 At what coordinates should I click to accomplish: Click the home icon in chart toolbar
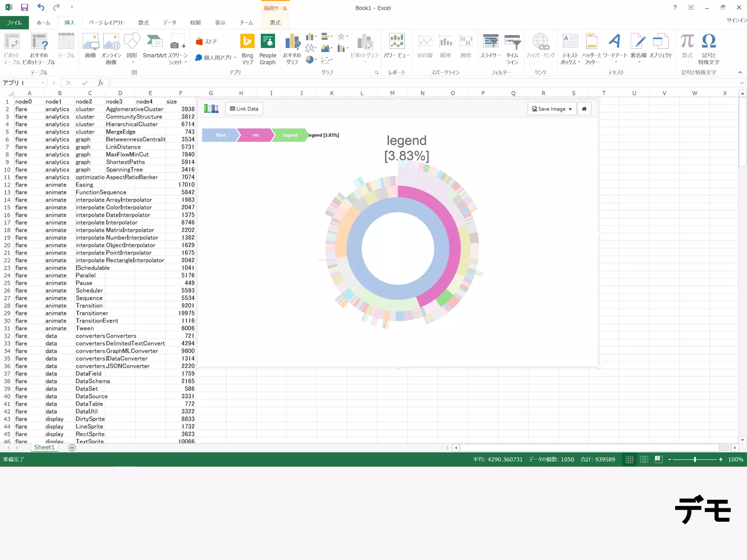[x=584, y=109]
